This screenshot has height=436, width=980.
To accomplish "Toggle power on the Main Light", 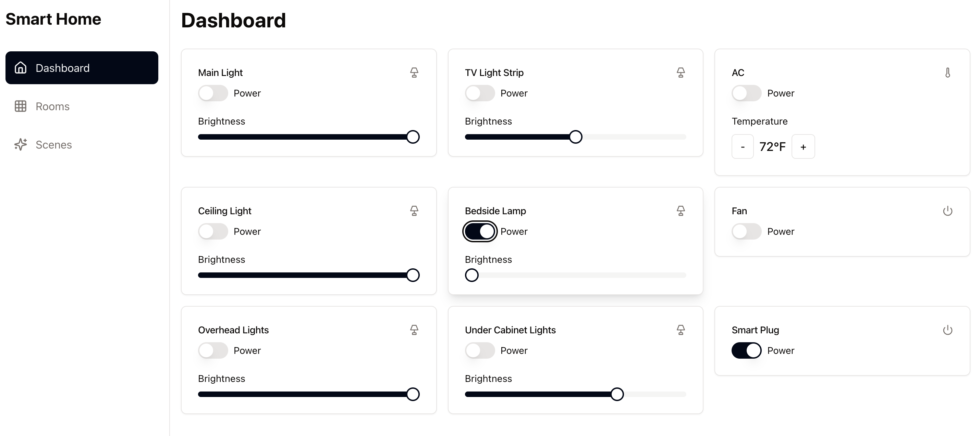I will (213, 93).
